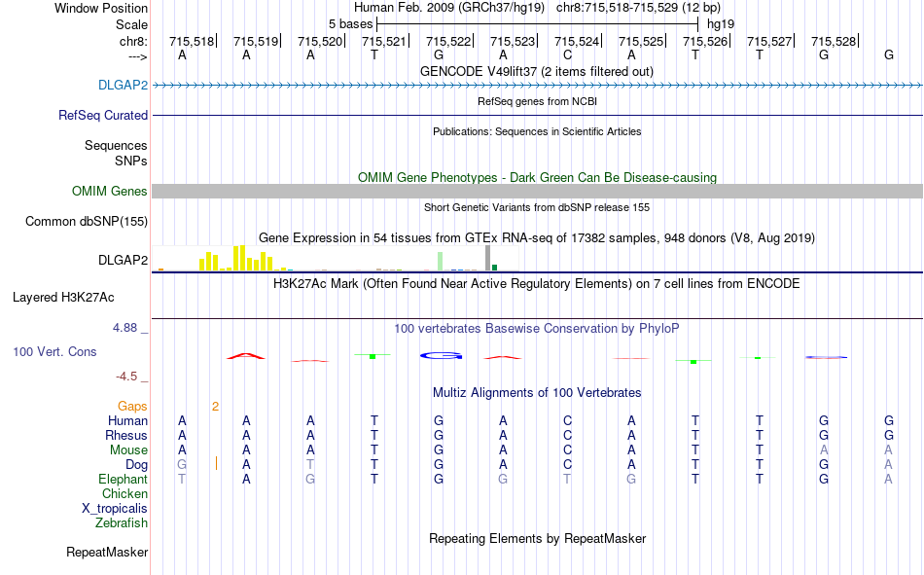Click the 100 Vert. Cons track label
The width and height of the screenshot is (924, 575).
54,351
